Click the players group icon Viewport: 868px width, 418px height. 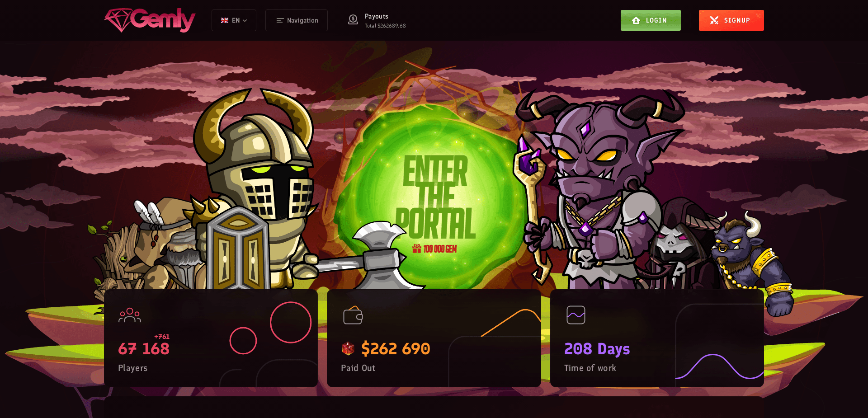click(x=130, y=315)
